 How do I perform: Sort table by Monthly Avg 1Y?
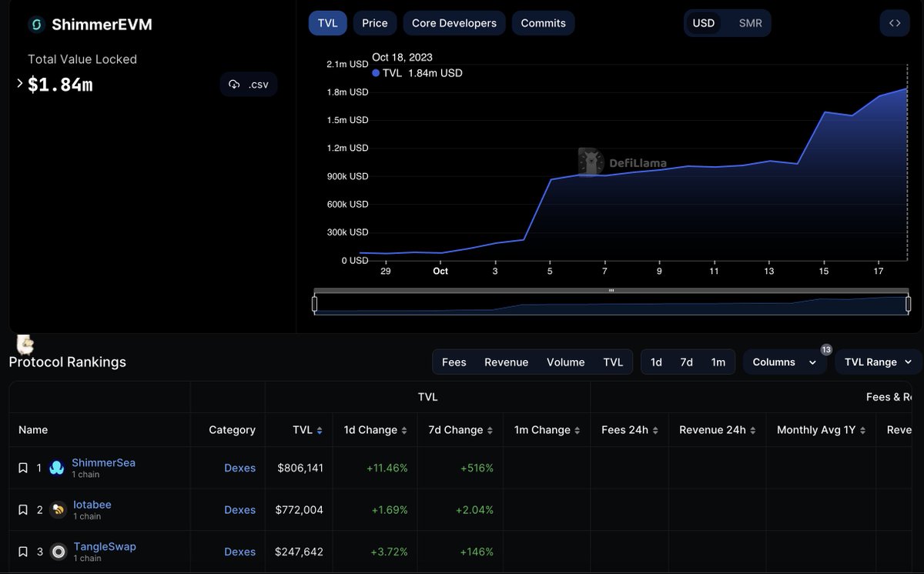pyautogui.click(x=821, y=430)
